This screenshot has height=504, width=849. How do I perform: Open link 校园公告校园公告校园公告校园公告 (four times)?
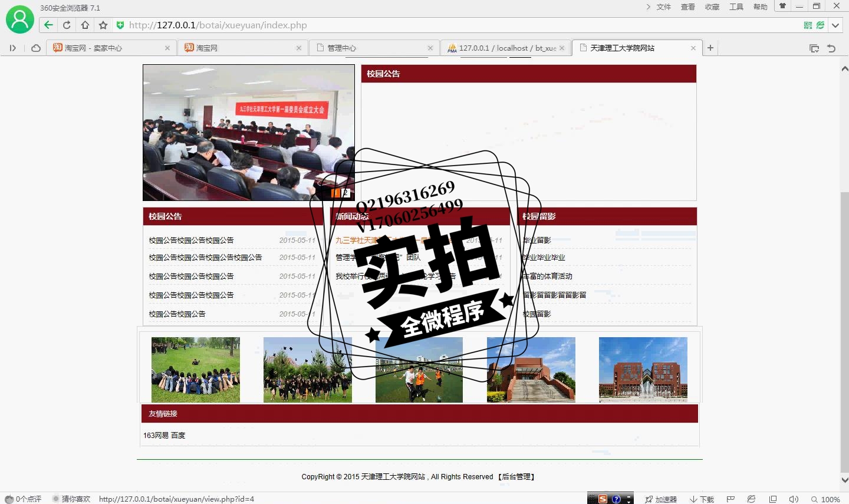(x=205, y=257)
